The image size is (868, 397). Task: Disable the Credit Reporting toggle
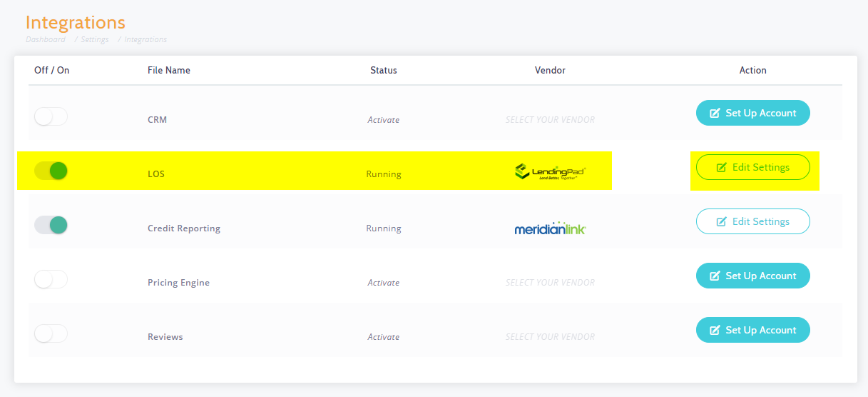tap(51, 225)
